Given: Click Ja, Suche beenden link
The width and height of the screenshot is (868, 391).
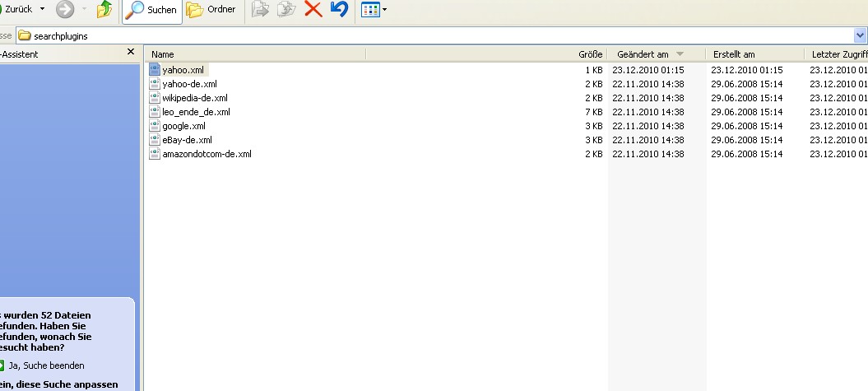Looking at the screenshot, I should point(47,365).
